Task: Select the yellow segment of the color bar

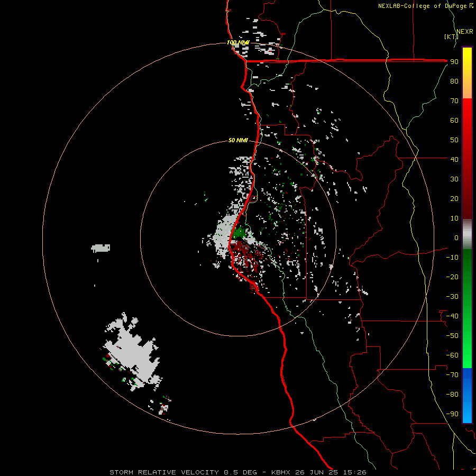Action: coord(467,73)
